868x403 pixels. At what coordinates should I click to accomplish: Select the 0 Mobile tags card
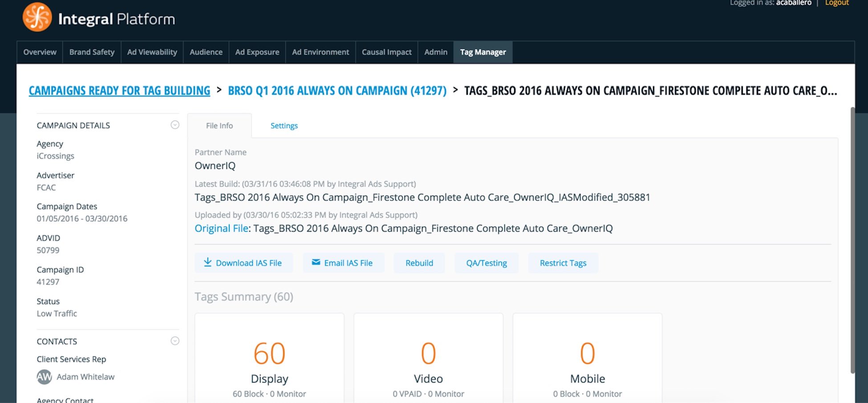point(588,358)
